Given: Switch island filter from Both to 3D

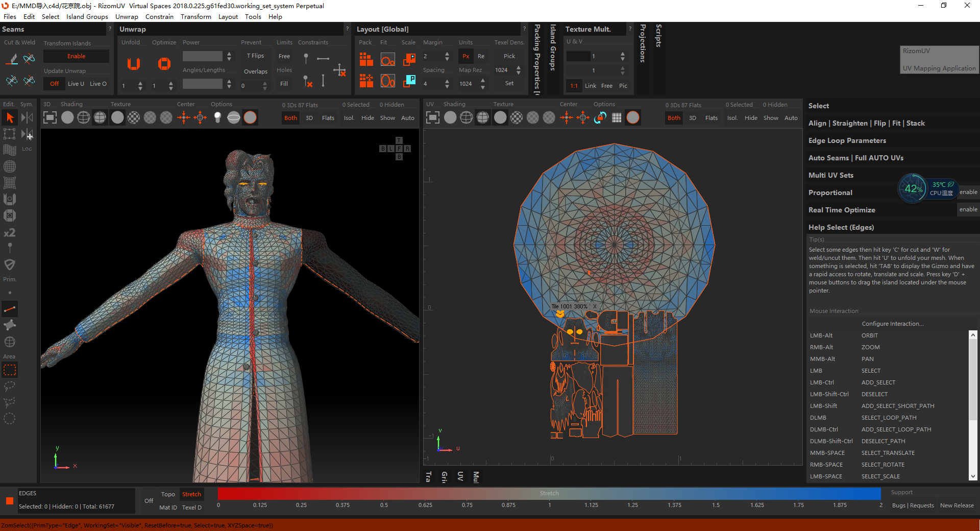Looking at the screenshot, I should click(309, 117).
